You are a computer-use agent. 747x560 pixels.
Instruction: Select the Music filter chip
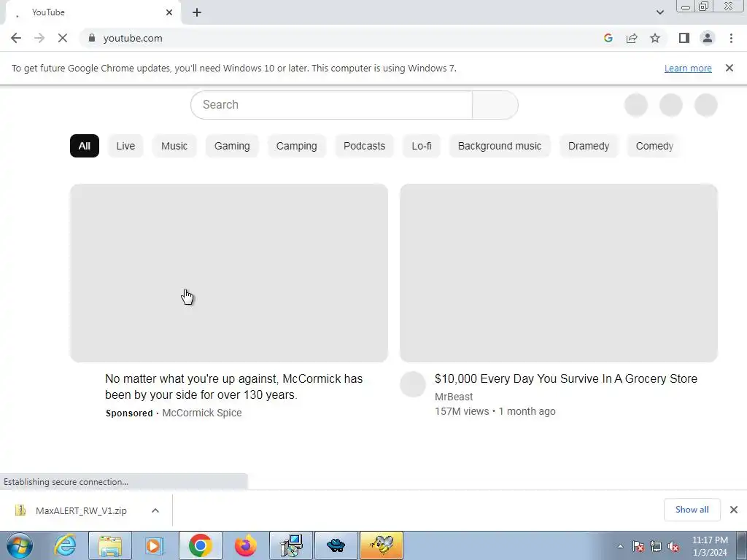(174, 146)
